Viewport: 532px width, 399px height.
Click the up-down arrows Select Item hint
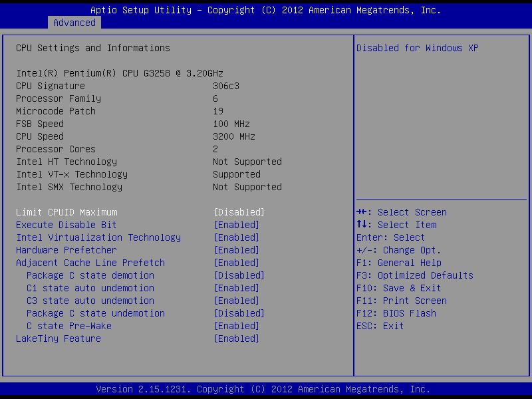pyautogui.click(x=396, y=225)
